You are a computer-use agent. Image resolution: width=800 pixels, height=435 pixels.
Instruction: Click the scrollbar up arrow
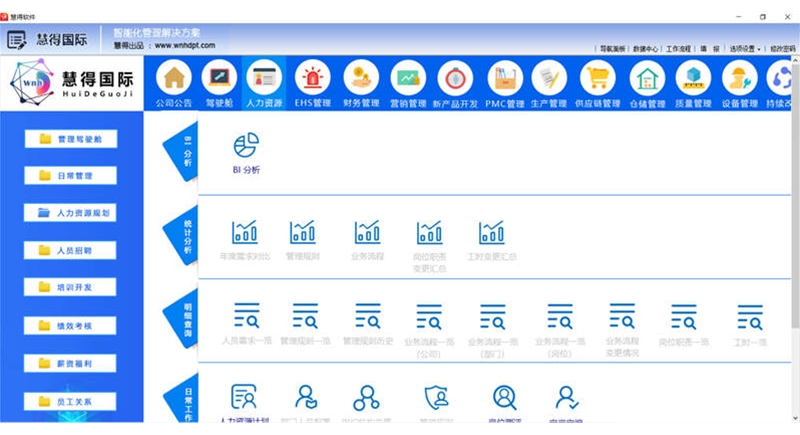795,60
